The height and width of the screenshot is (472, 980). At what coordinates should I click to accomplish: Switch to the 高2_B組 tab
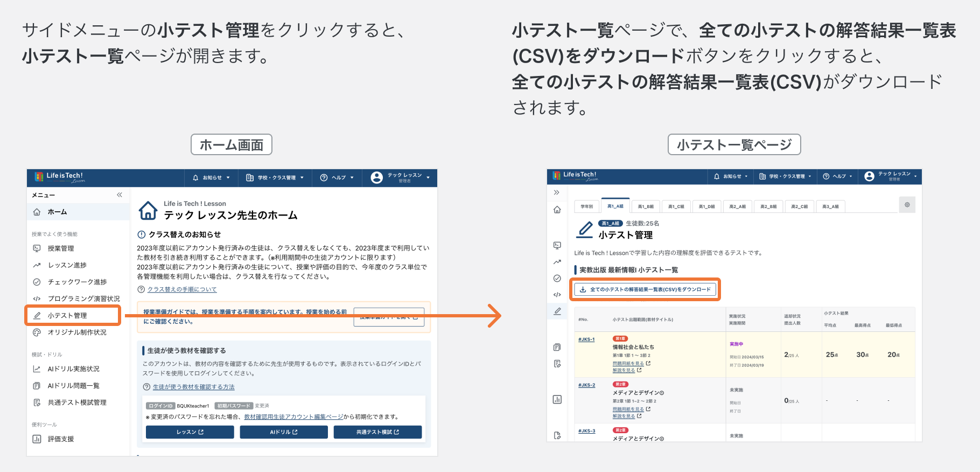(x=768, y=206)
